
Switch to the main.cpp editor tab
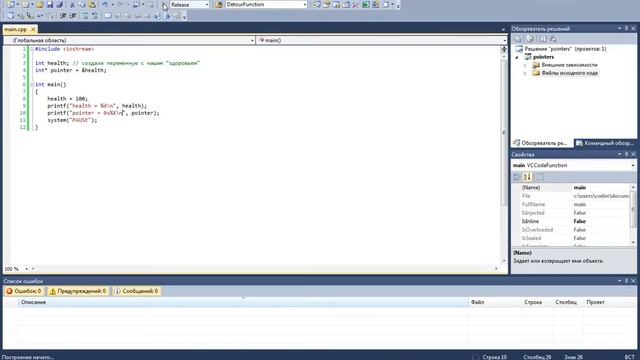point(16,29)
